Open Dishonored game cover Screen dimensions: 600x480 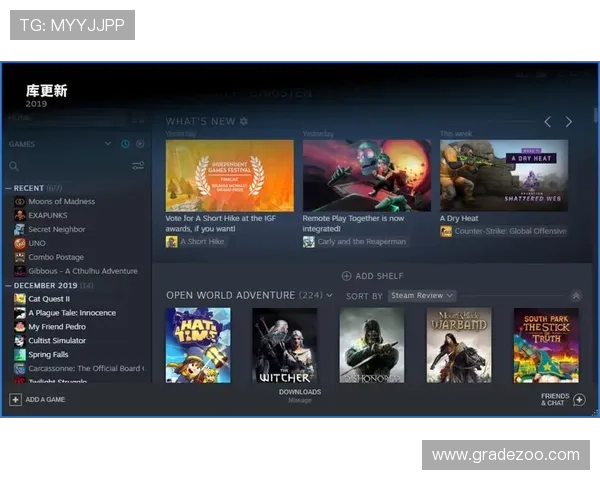coord(372,345)
